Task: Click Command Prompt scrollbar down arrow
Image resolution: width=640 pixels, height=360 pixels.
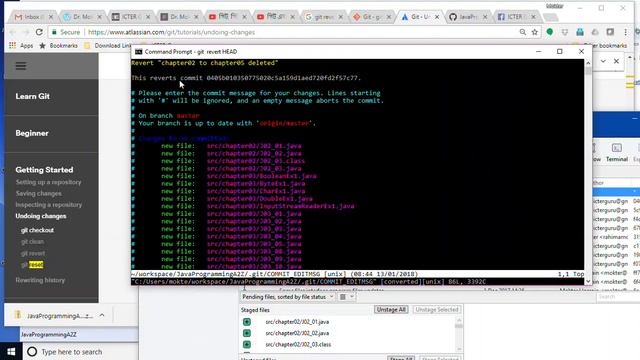Action: click(x=588, y=281)
